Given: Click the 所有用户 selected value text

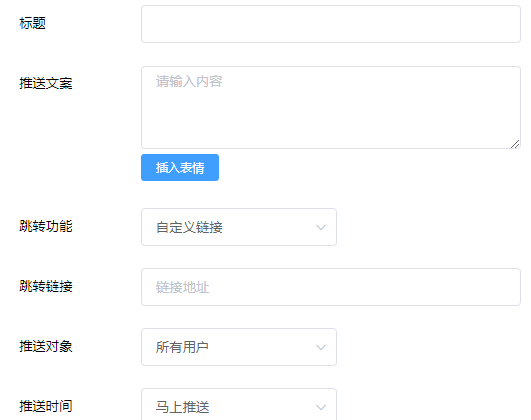Looking at the screenshot, I should tap(182, 347).
